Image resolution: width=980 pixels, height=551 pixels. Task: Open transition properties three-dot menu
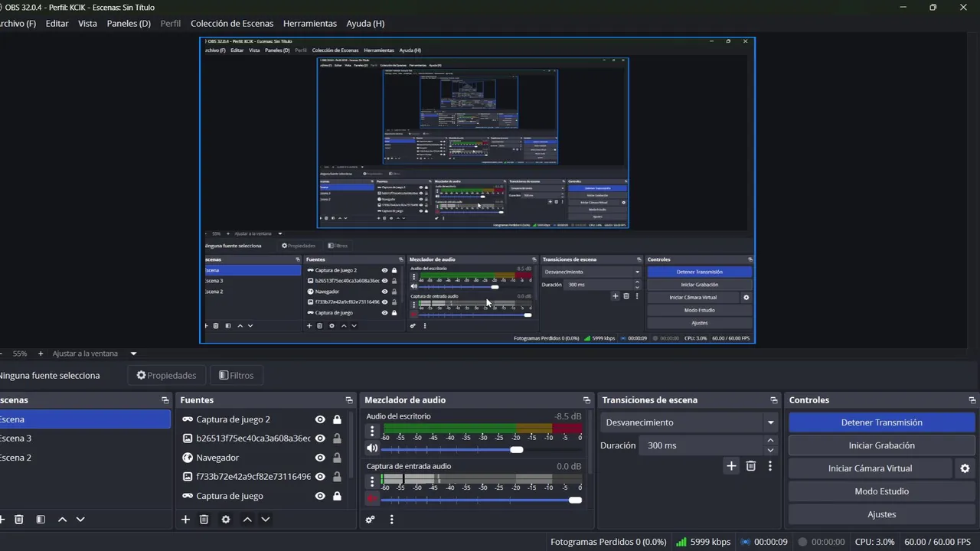(770, 466)
